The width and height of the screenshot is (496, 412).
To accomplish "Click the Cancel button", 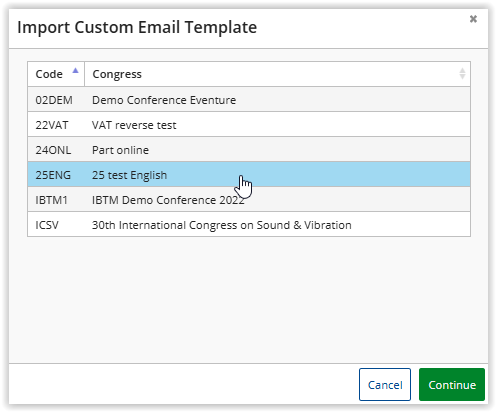I will 385,385.
